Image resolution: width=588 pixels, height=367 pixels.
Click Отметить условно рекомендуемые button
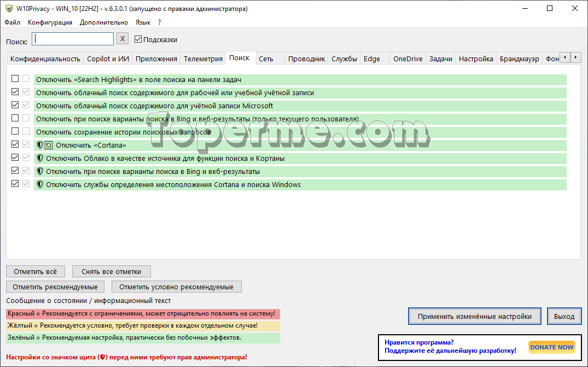(176, 287)
